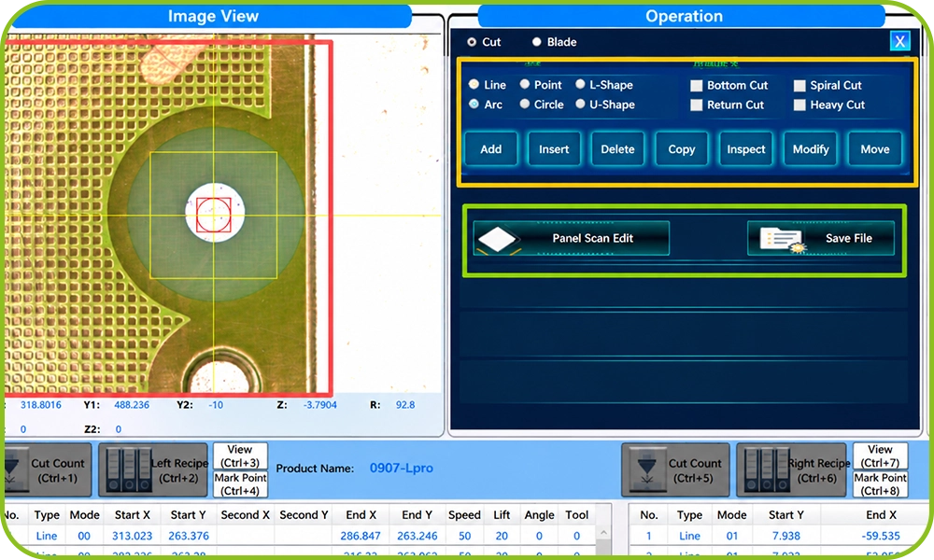Click the left table scrollbar up arrow
Screen dimensions: 934x560
click(603, 533)
